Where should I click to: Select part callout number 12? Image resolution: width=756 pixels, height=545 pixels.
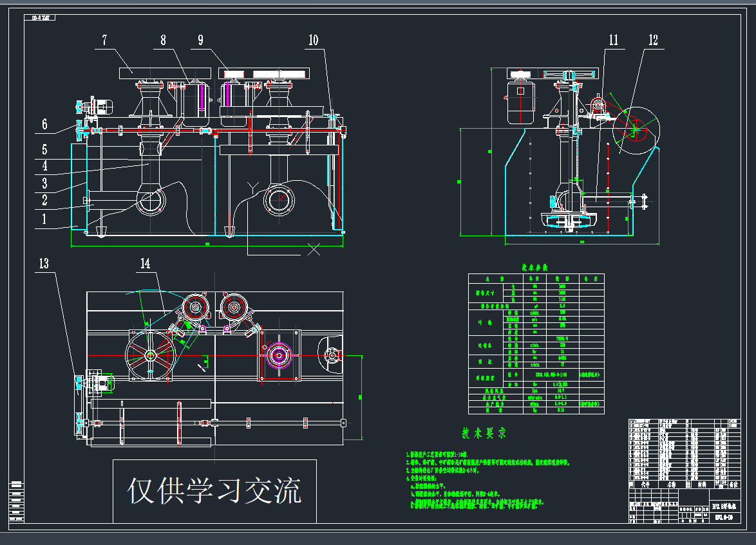click(x=653, y=41)
